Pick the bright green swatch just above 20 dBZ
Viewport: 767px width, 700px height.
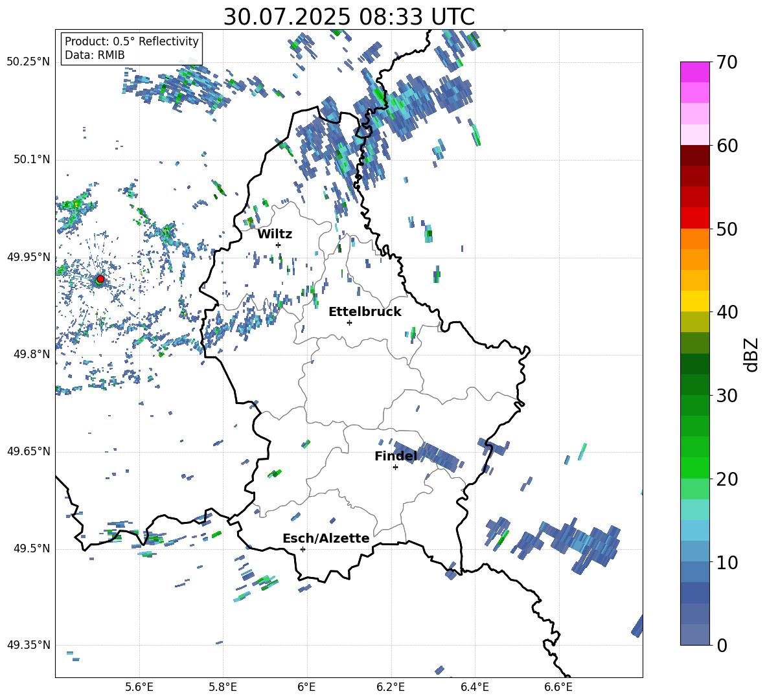(x=694, y=468)
